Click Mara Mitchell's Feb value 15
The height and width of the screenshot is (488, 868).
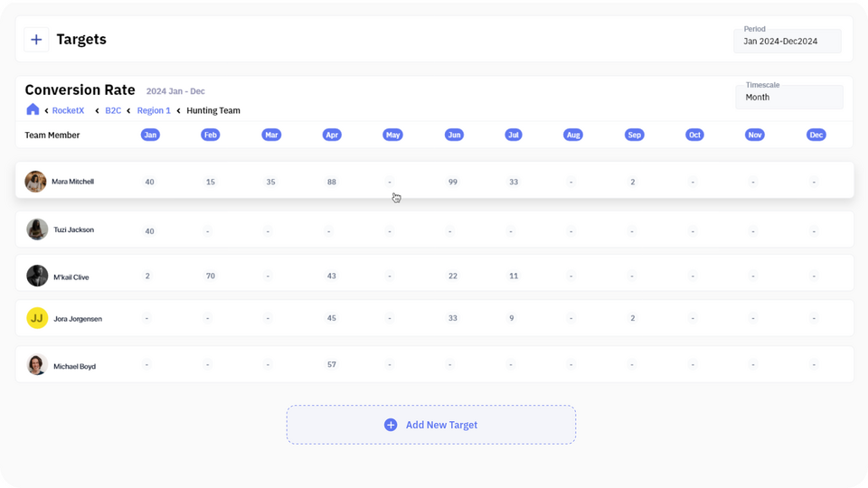211,182
